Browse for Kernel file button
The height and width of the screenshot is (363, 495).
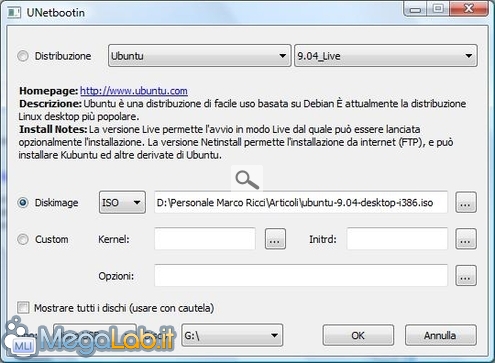point(275,239)
